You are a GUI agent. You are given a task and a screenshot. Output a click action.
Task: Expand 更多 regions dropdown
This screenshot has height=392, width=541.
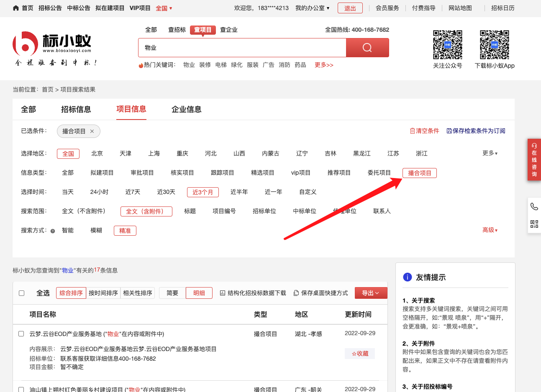point(490,153)
